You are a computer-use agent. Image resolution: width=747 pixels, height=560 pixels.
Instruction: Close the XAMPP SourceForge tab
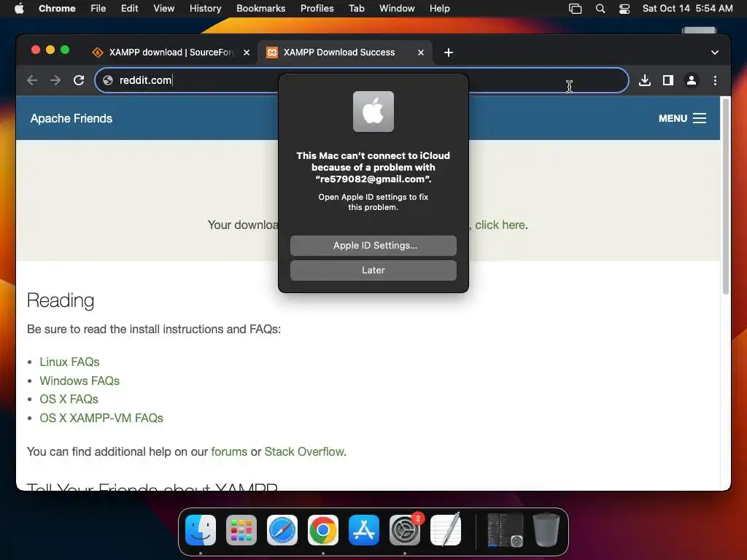pyautogui.click(x=247, y=52)
